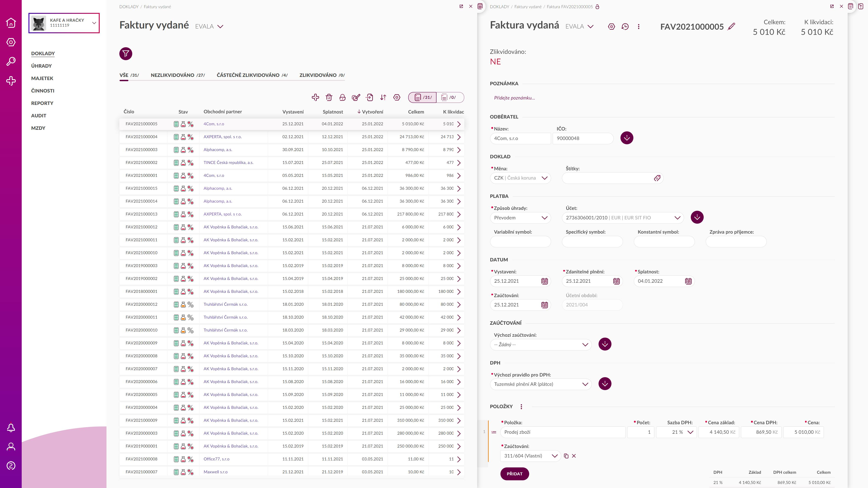Switch to the NEZLIKVIDOVÁNO tab
This screenshot has width=868, height=488.
(178, 75)
